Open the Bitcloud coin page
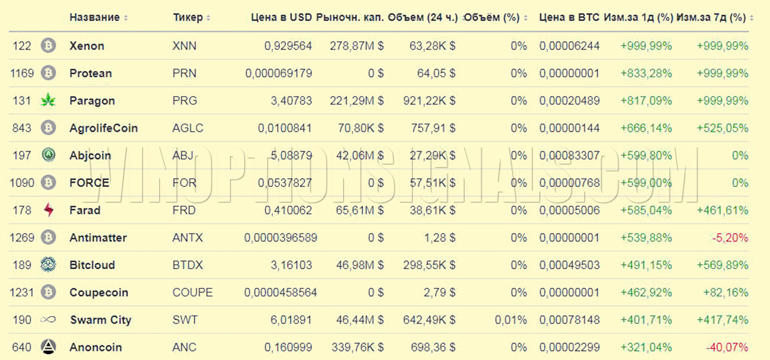Viewport: 770px width, 360px height. [x=92, y=266]
